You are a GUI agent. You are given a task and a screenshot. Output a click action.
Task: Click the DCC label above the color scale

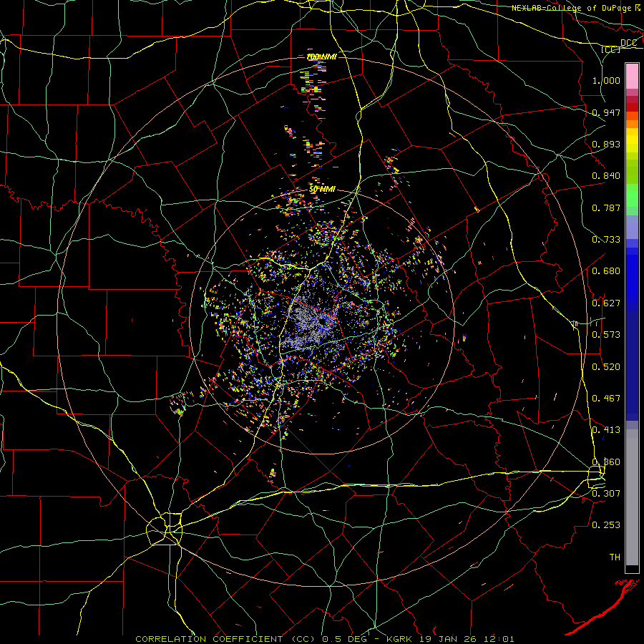click(x=628, y=43)
